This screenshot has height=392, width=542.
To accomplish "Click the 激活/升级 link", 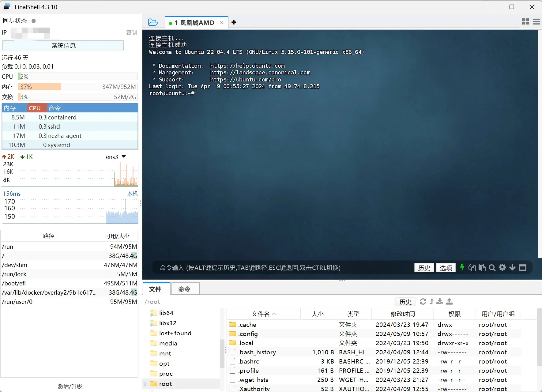I will click(x=70, y=386).
